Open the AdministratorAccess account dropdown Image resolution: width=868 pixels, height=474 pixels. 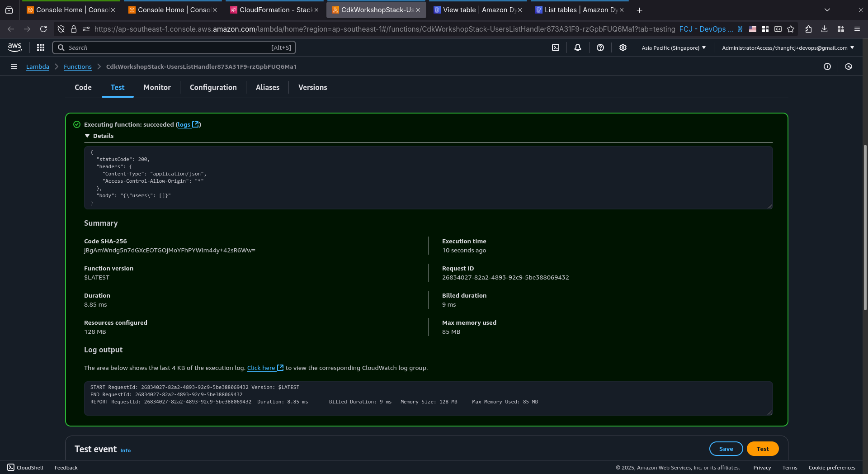coord(788,47)
